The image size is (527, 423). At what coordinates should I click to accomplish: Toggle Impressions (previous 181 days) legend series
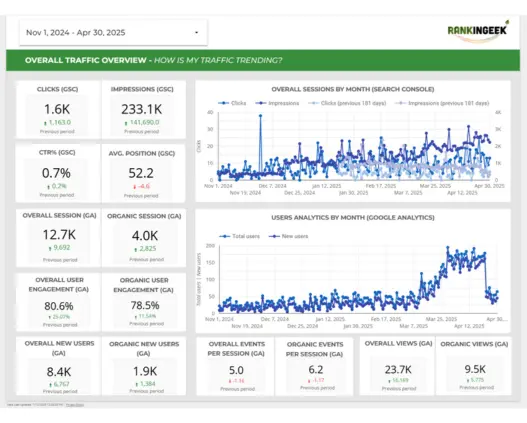442,103
